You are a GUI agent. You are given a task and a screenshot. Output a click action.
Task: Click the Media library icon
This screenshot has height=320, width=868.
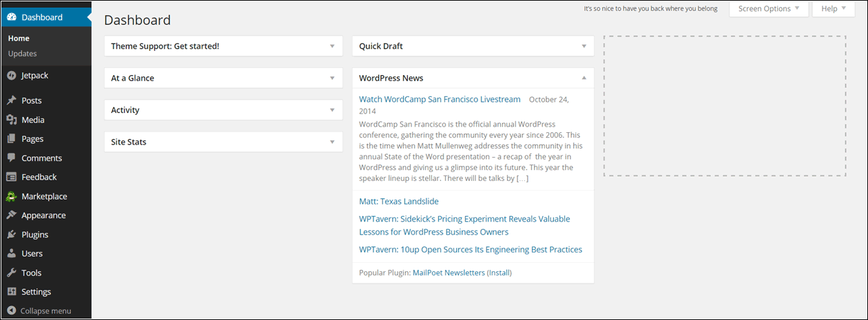[x=12, y=120]
